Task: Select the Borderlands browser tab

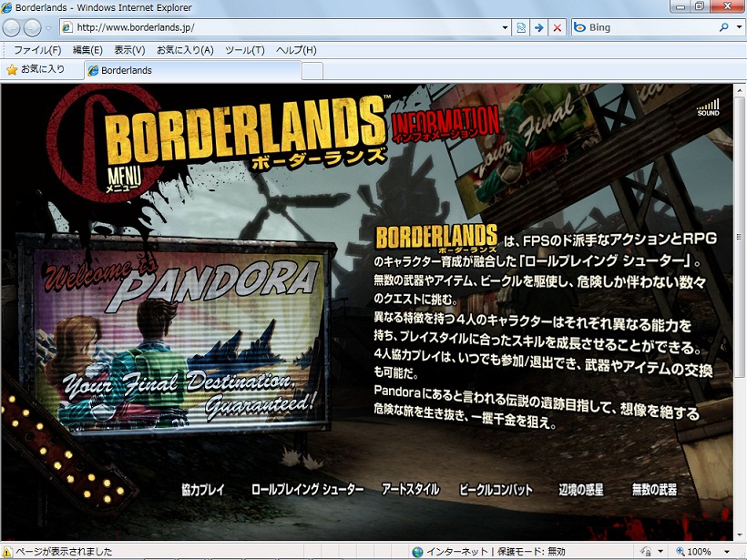Action: (193, 70)
